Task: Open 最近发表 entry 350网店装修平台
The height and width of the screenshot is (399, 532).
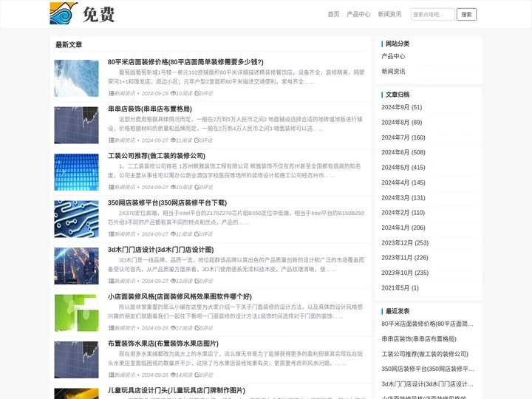Action: [x=428, y=369]
